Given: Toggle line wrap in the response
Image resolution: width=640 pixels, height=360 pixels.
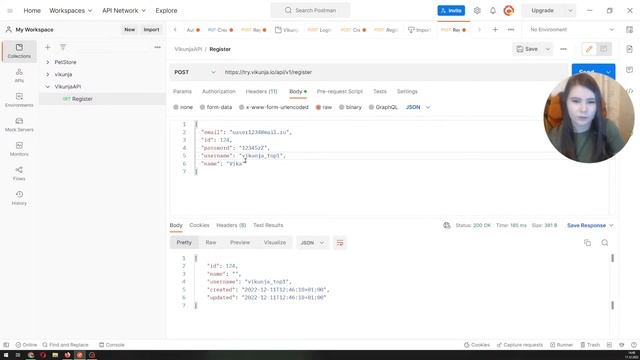Looking at the screenshot, I should click(x=340, y=243).
